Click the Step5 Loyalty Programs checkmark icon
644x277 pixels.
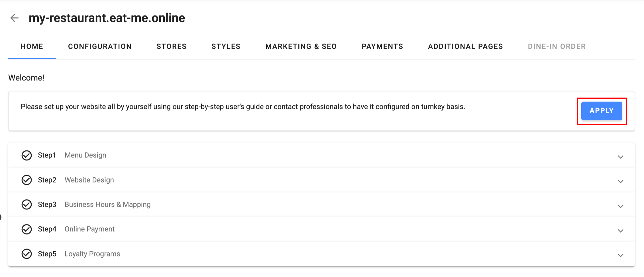coord(27,254)
